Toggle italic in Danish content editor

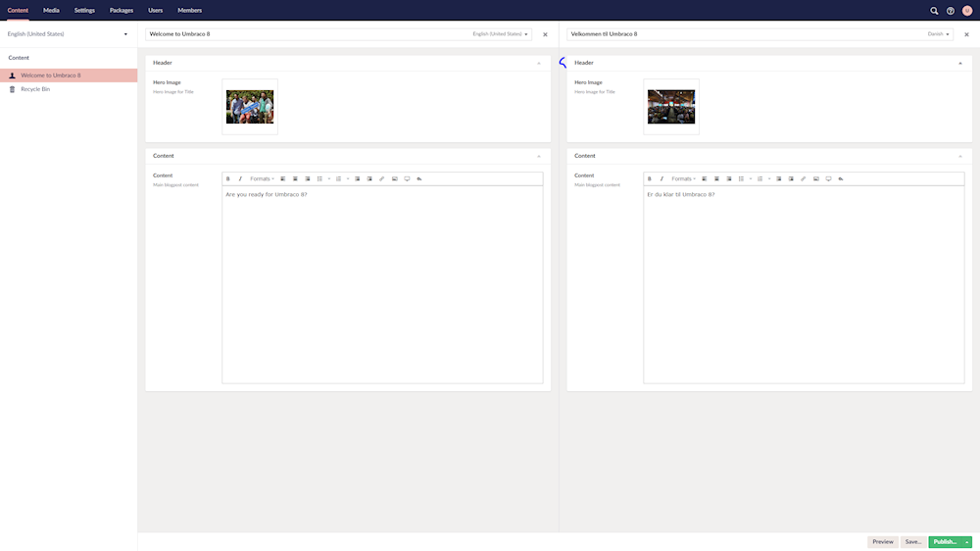tap(661, 178)
